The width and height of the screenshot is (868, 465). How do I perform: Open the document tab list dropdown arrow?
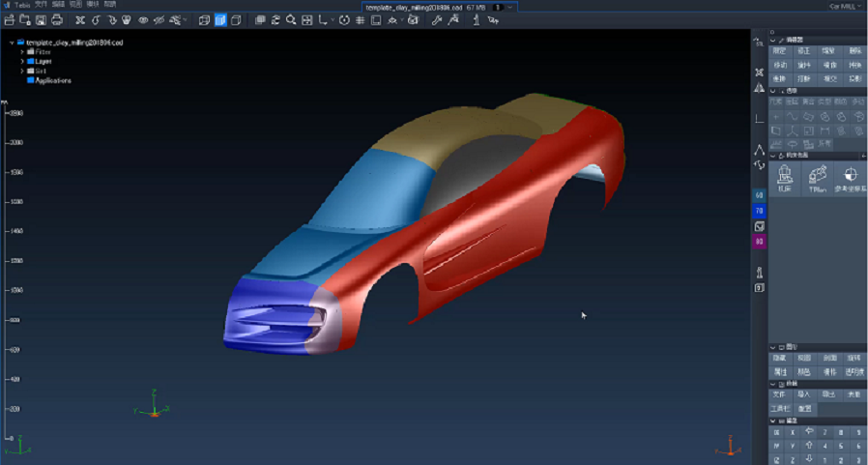(x=509, y=7)
